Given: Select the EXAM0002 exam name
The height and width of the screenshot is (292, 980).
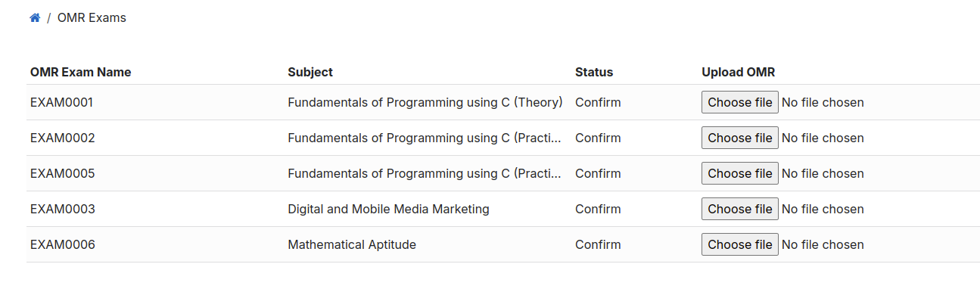Looking at the screenshot, I should (x=63, y=138).
